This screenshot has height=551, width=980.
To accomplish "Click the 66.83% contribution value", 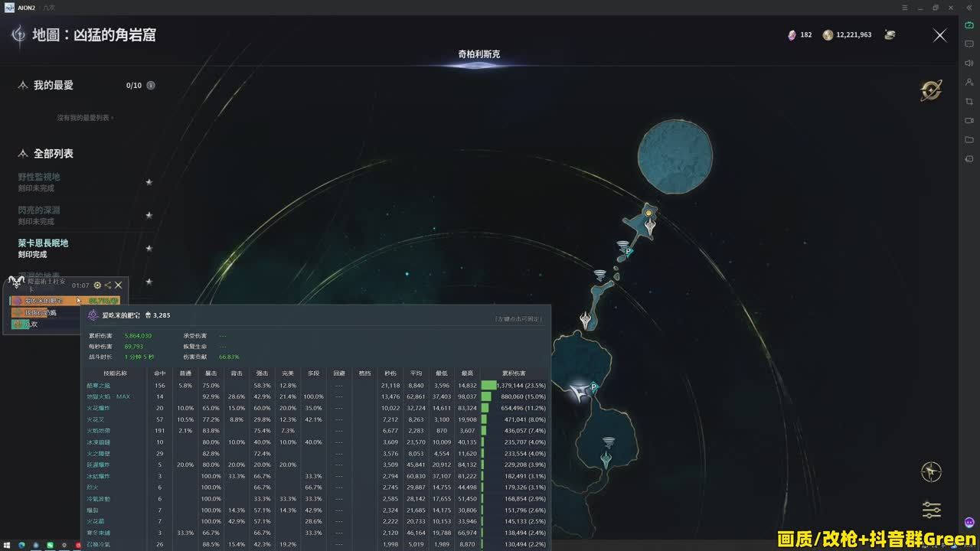I will point(229,357).
